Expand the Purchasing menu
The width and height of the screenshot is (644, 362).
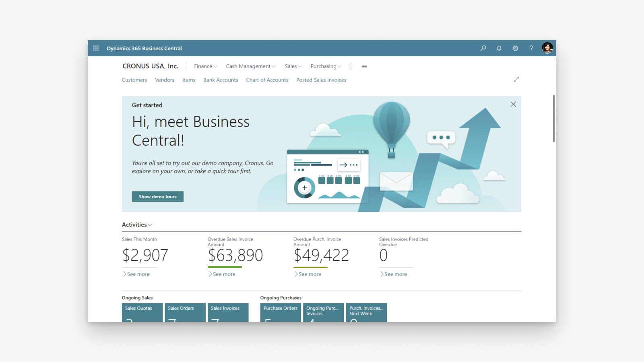(x=326, y=66)
